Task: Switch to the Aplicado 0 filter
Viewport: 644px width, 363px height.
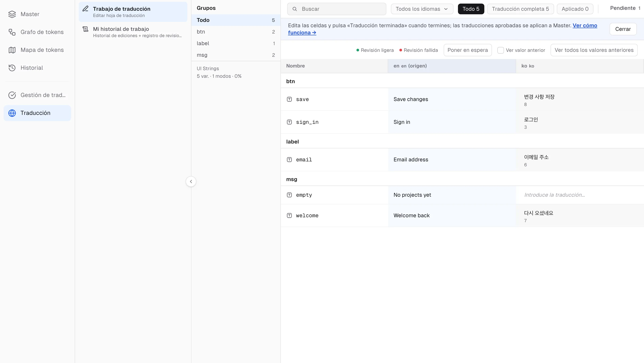Action: coord(575,9)
